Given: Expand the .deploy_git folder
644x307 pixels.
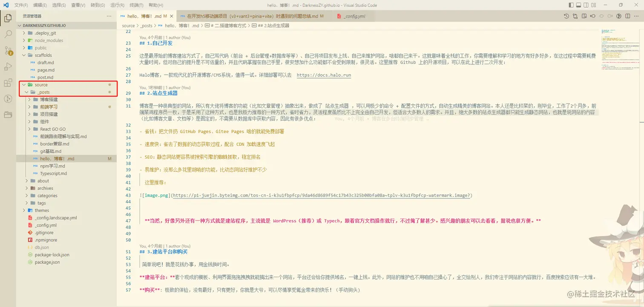Looking at the screenshot, I should [66, 33].
